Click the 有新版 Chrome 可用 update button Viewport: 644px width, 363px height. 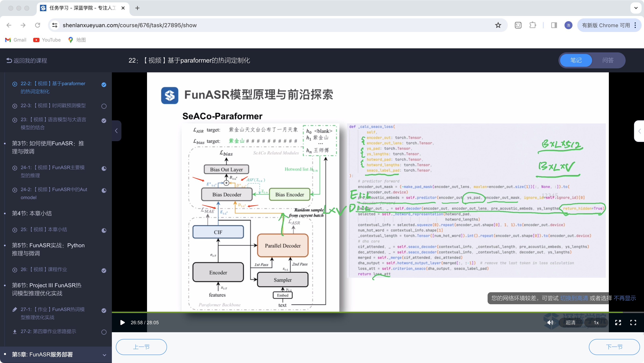[606, 25]
